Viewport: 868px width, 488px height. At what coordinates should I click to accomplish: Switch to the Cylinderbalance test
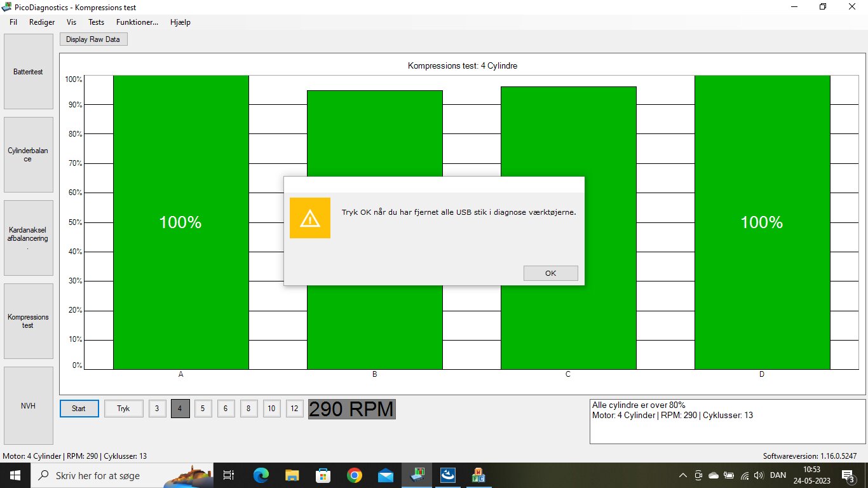coord(29,155)
